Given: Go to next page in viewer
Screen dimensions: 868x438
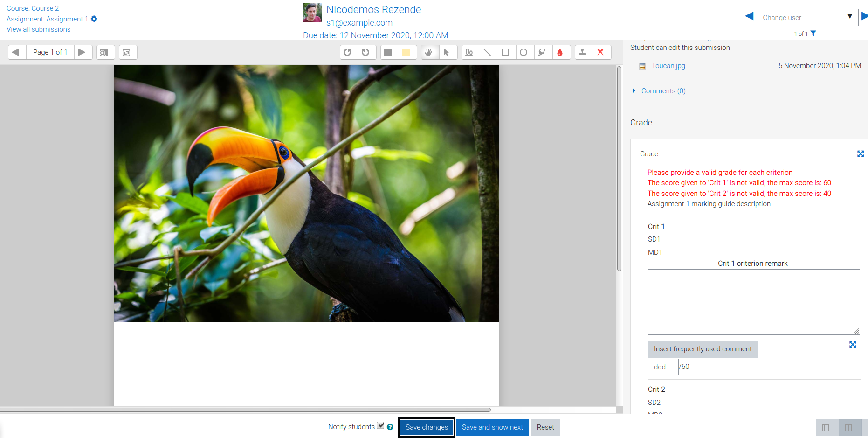Looking at the screenshot, I should point(82,52).
